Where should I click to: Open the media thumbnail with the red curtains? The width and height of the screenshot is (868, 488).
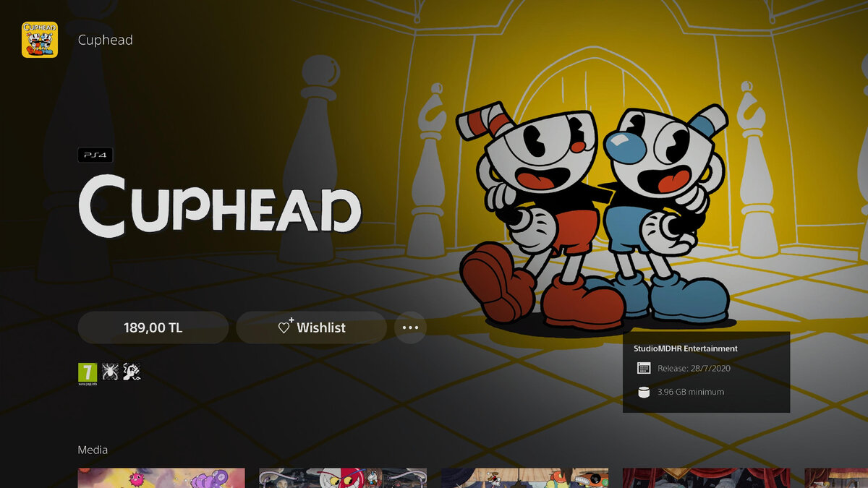pyautogui.click(x=706, y=478)
